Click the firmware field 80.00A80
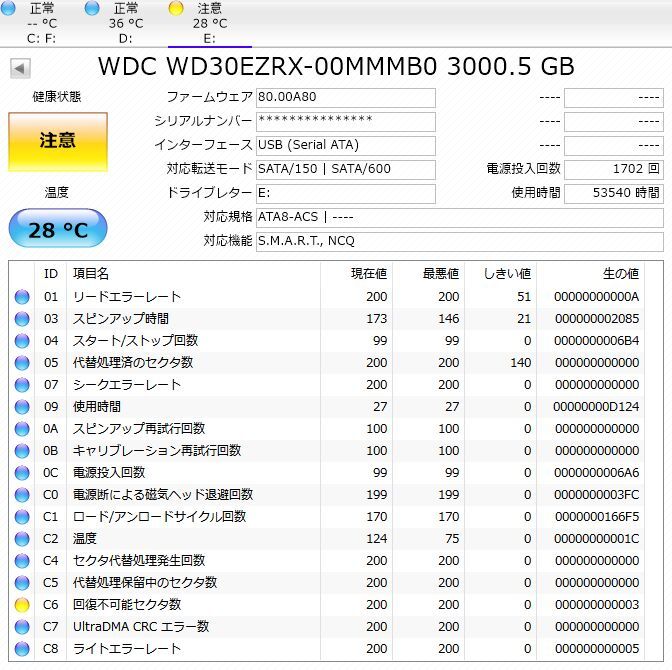672x670 pixels. pyautogui.click(x=345, y=98)
